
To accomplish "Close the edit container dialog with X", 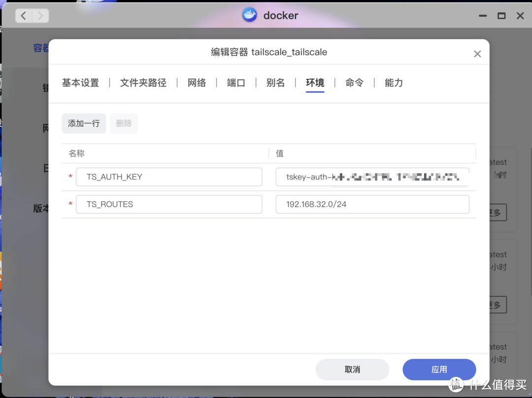I will 477,54.
